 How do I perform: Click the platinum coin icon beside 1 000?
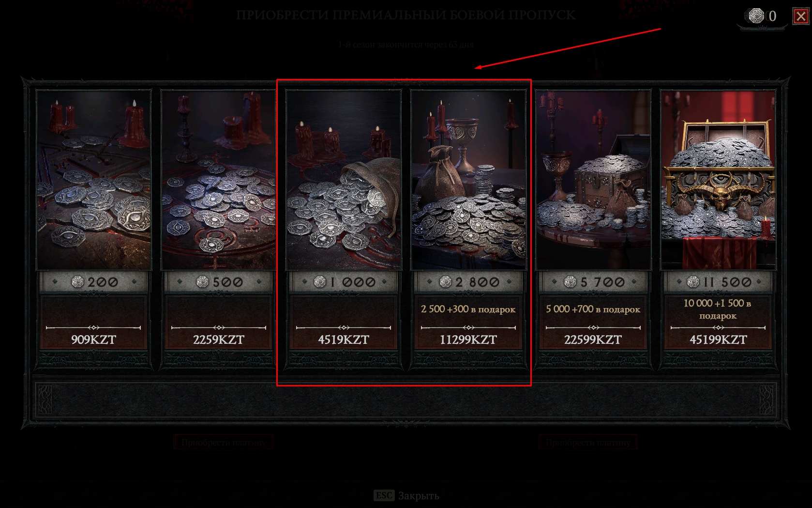(x=320, y=282)
